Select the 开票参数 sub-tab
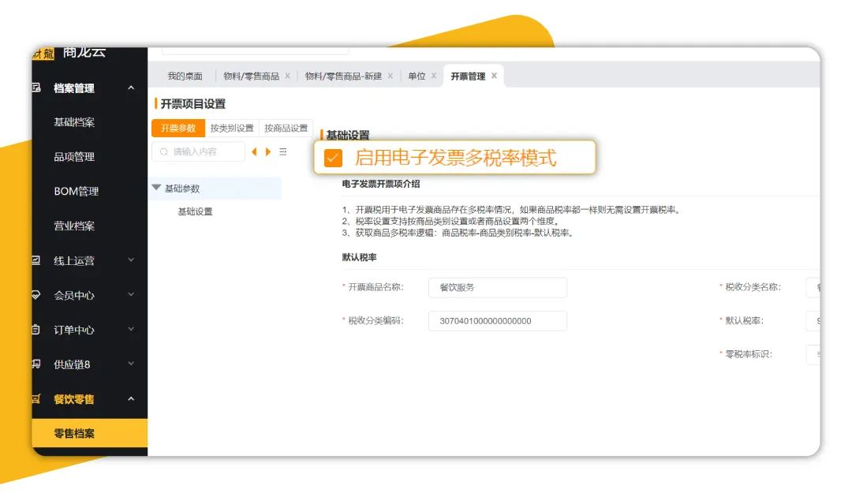The width and height of the screenshot is (852, 504). pos(178,129)
